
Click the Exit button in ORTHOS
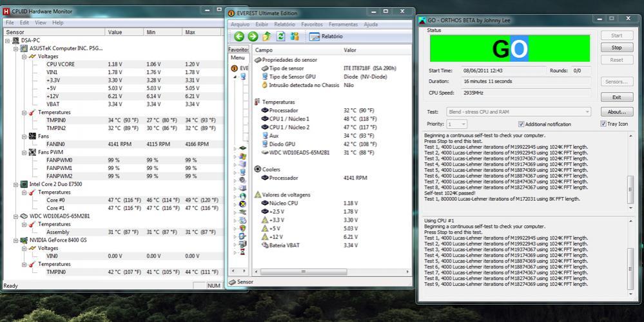pyautogui.click(x=616, y=97)
